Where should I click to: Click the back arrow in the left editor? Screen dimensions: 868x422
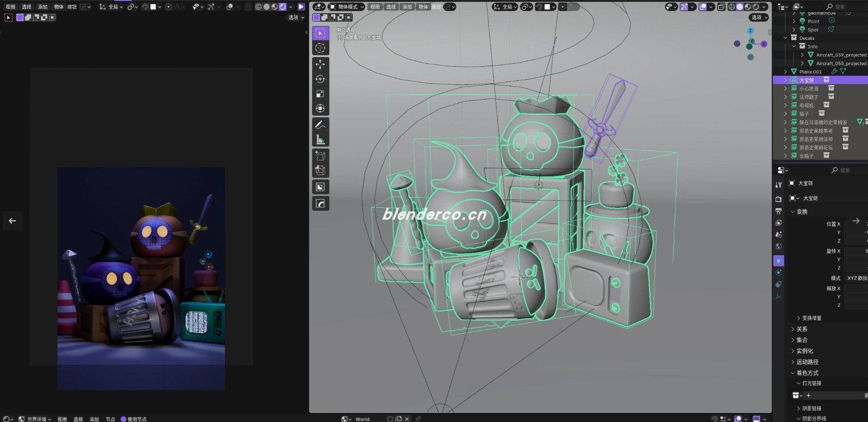[13, 221]
